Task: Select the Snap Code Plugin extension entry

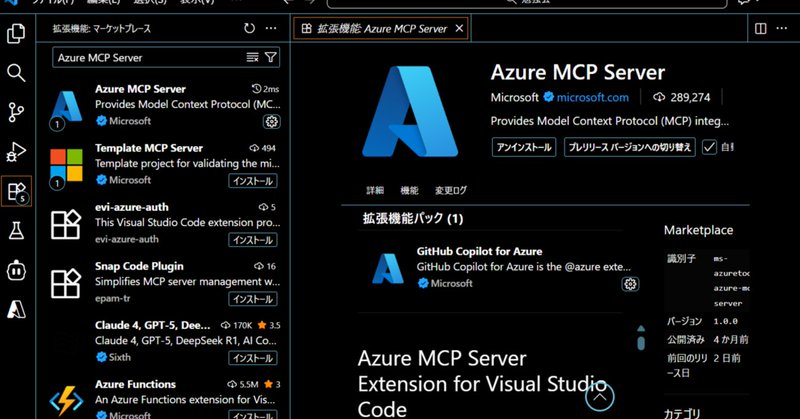Action: pos(165,283)
